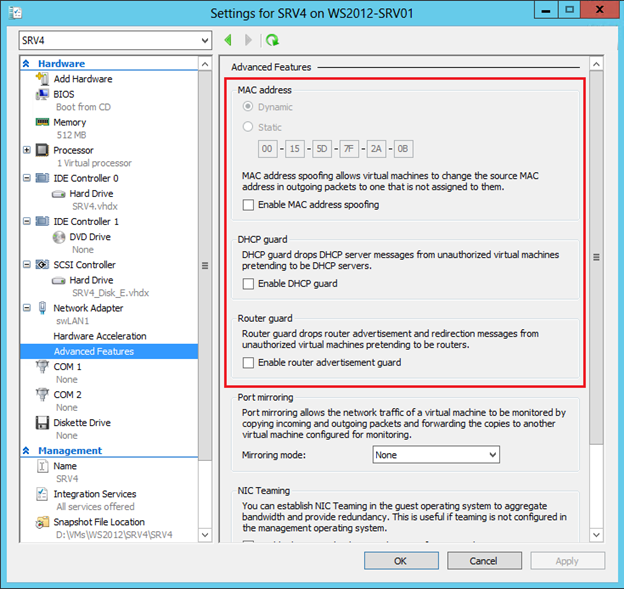Click right pane scroll down arrow
Image resolution: width=624 pixels, height=589 pixels.
coord(596,535)
